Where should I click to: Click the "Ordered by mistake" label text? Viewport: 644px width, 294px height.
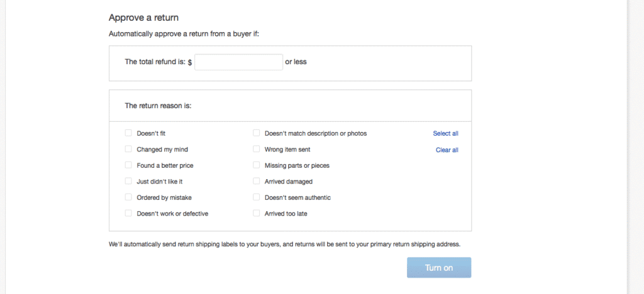(x=164, y=198)
